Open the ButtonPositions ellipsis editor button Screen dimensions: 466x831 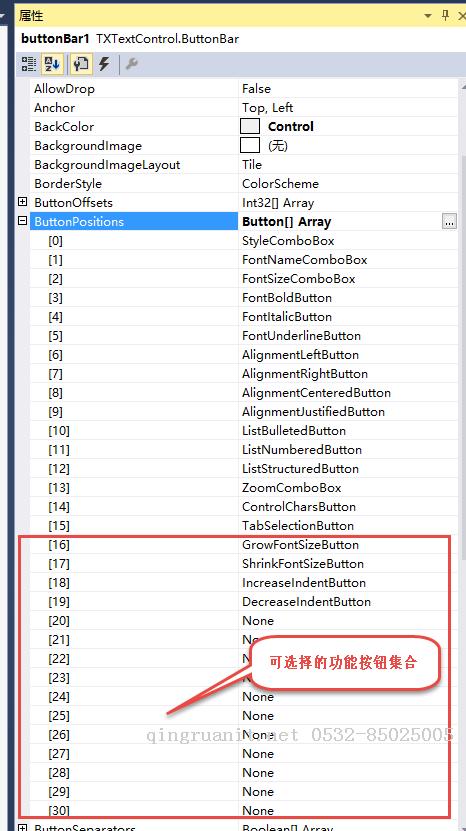pyautogui.click(x=449, y=222)
